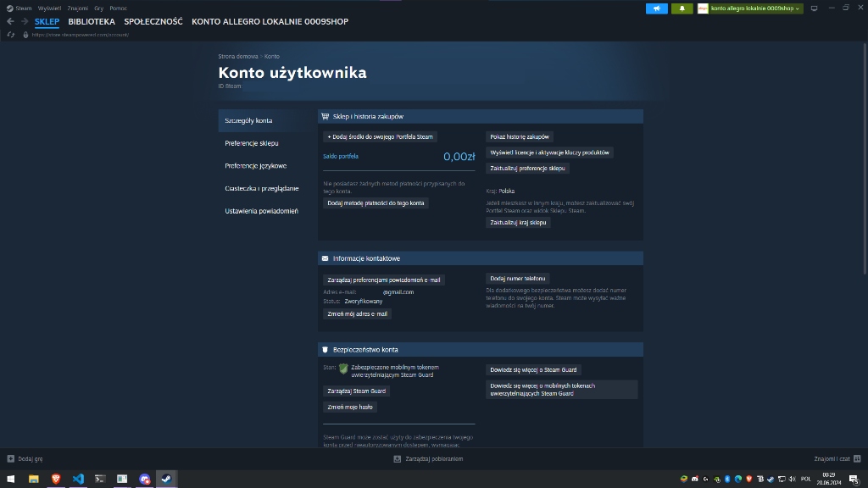Click the Bluetooth icon in the system tray
The image size is (868, 488).
pyautogui.click(x=726, y=479)
